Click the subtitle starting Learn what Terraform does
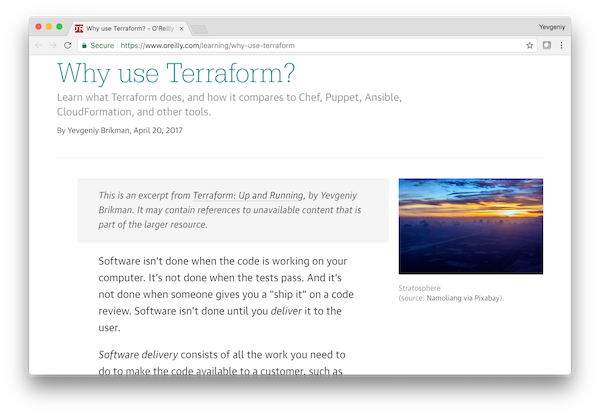Viewport: 600px width, 416px height. (229, 104)
